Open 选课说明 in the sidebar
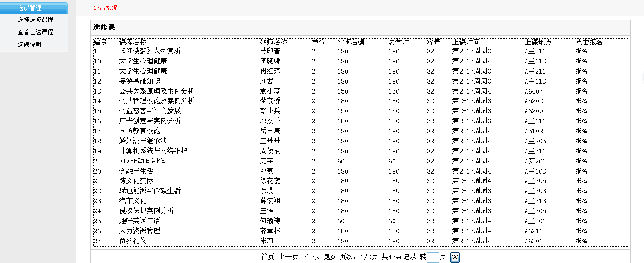 [x=29, y=45]
